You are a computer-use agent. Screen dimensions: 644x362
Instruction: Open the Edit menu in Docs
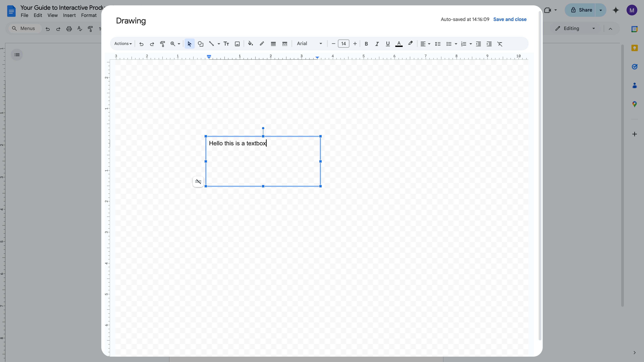pyautogui.click(x=38, y=15)
